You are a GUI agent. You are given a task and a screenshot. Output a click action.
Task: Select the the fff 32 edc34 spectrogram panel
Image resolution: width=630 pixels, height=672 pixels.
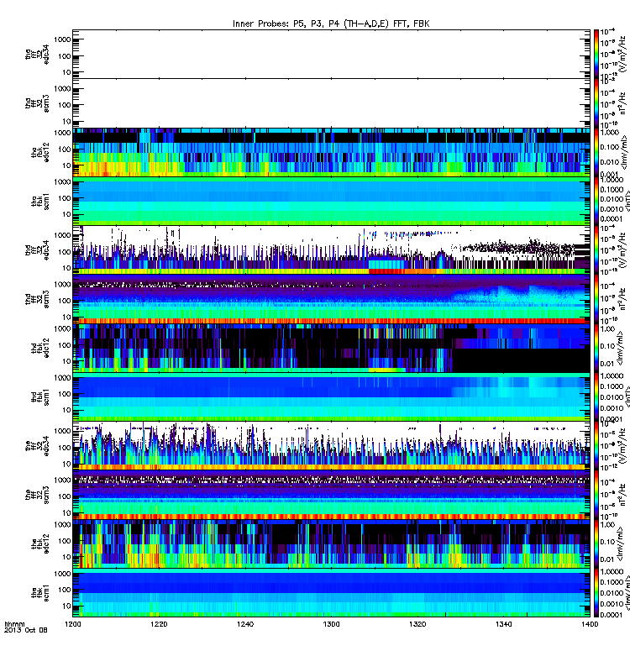click(331, 446)
